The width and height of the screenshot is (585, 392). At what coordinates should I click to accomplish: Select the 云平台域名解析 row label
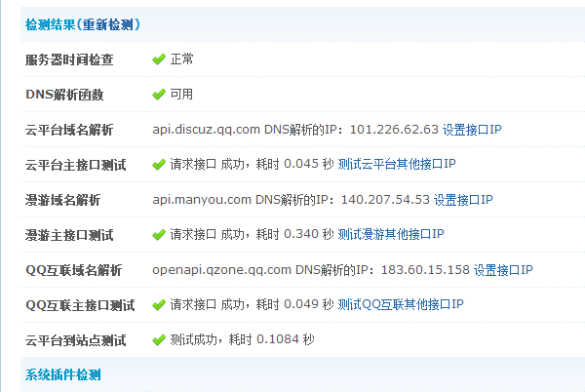[69, 130]
